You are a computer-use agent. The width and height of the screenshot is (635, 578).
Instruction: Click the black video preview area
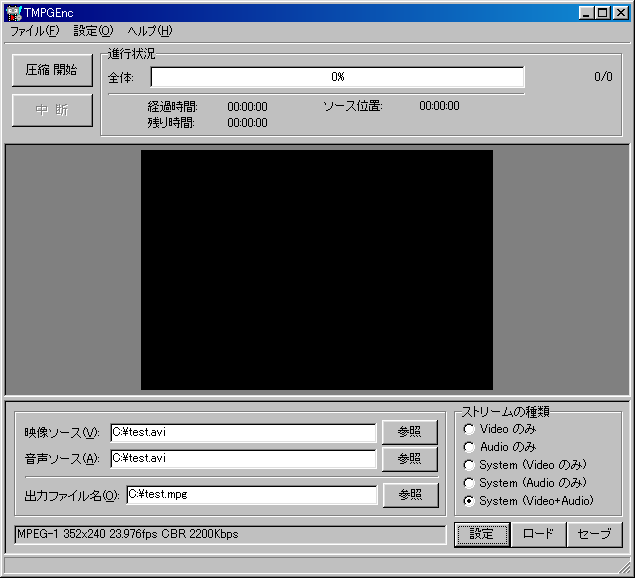[317, 270]
